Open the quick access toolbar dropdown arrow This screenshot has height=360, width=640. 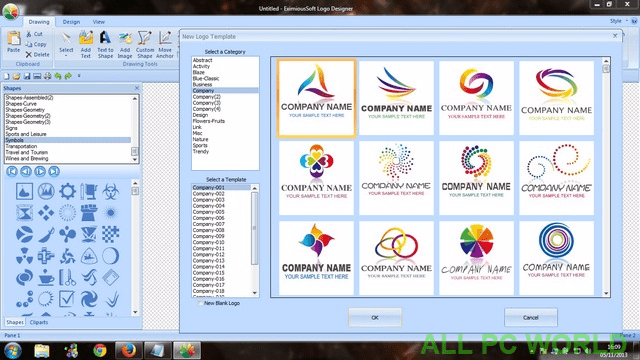79,76
